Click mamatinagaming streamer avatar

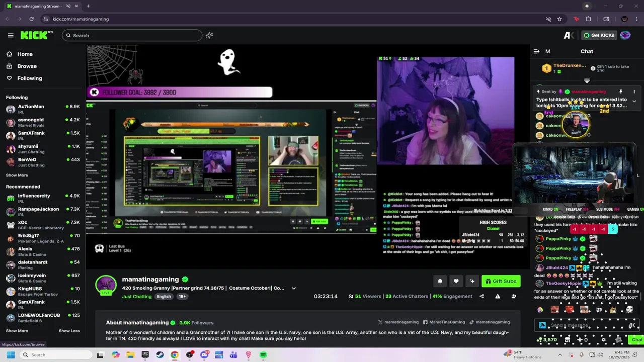[106, 285]
